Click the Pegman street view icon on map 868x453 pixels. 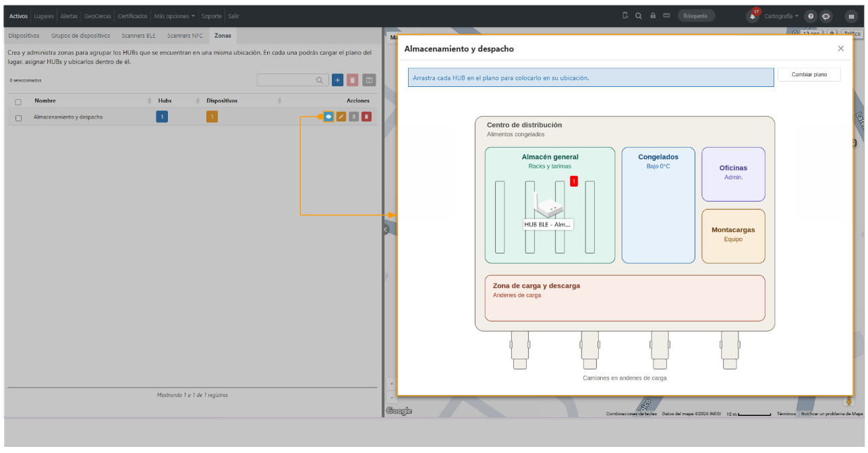(849, 402)
